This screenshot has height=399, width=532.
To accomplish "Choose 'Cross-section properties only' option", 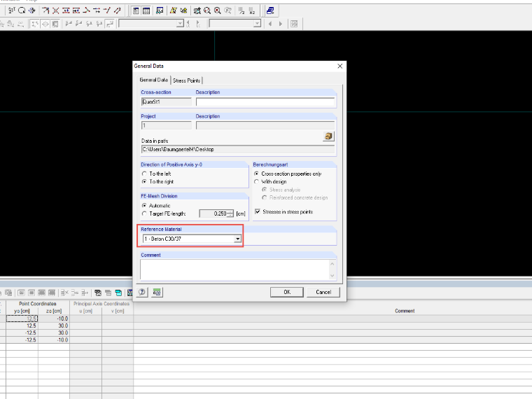I will (256, 174).
